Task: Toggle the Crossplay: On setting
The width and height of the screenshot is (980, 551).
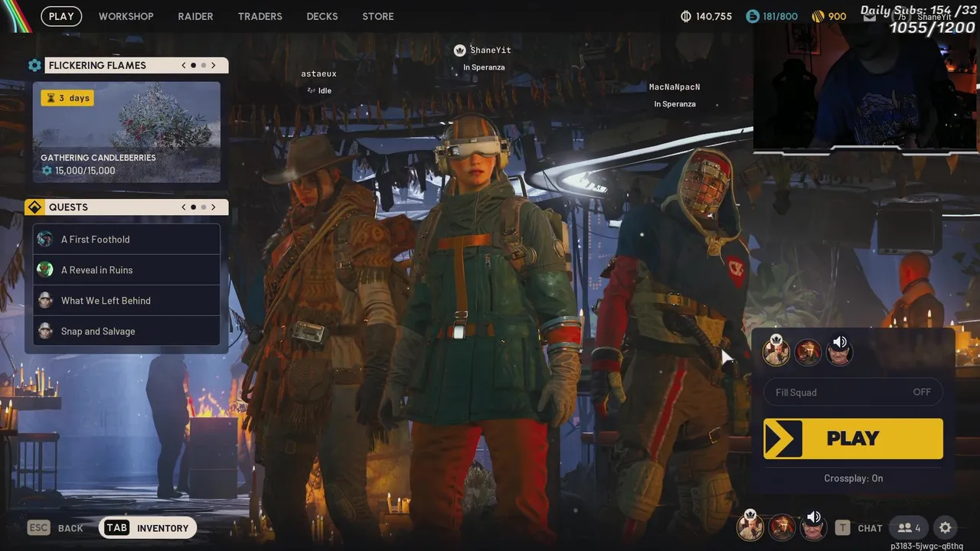Action: tap(853, 478)
